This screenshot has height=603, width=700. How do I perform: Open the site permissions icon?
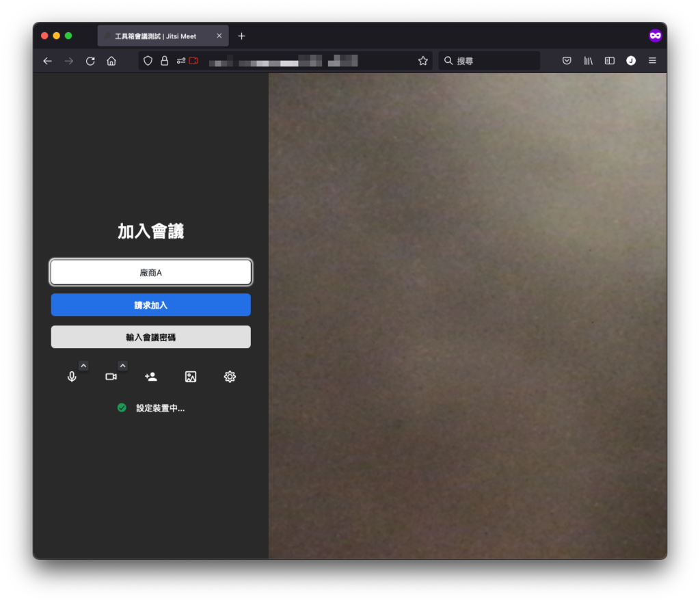pos(180,61)
